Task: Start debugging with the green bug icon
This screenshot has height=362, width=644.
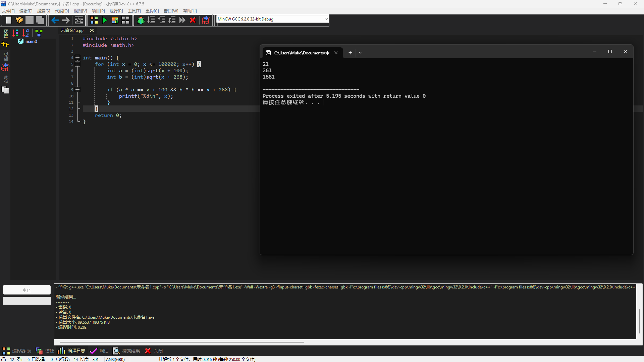Action: click(x=141, y=20)
